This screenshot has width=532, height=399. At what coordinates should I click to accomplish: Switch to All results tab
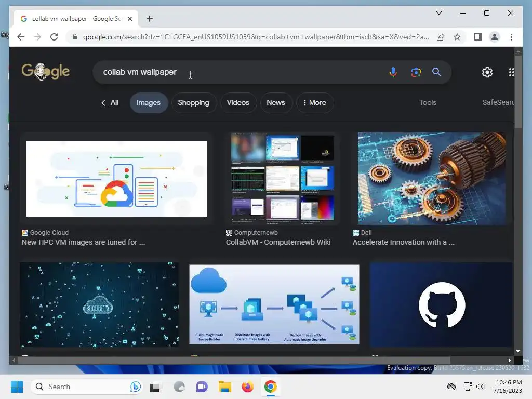[x=110, y=102]
